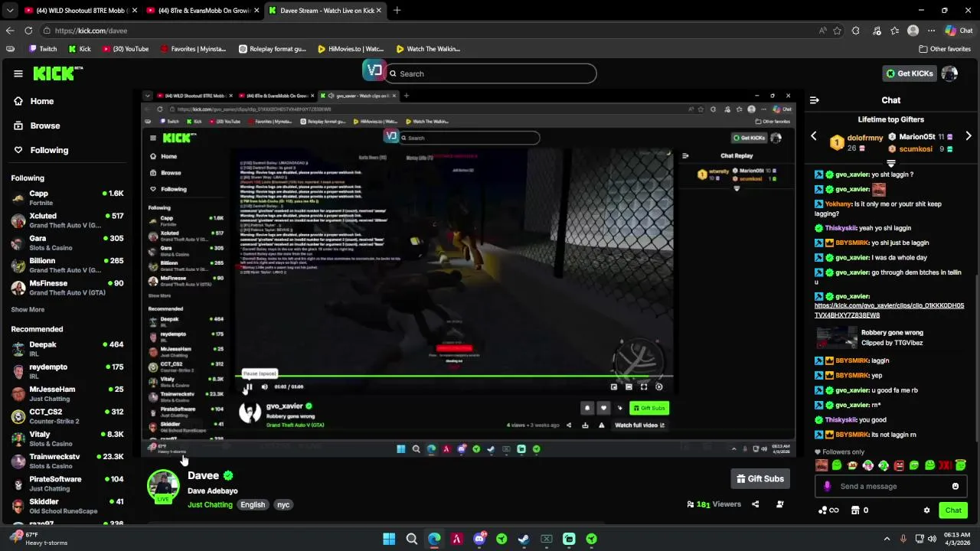Open Following in the Kick sidebar
This screenshot has height=551, width=980.
[x=49, y=150]
